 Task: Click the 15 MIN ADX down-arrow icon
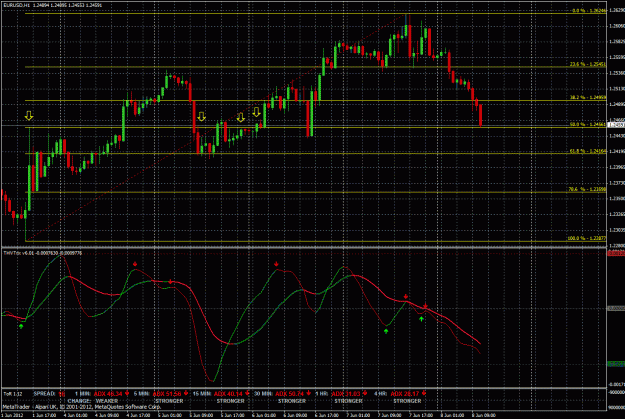248,393
